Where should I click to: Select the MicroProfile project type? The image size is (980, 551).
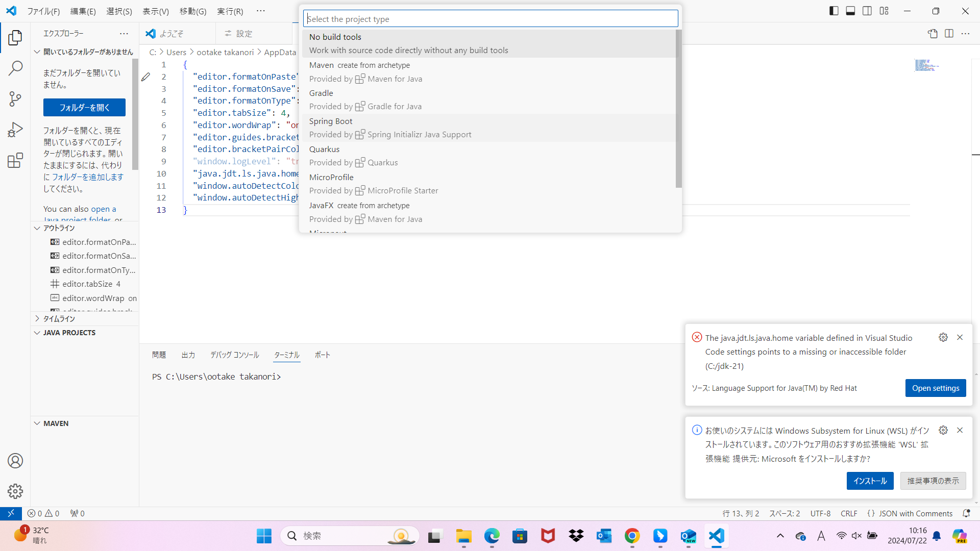[x=489, y=184]
